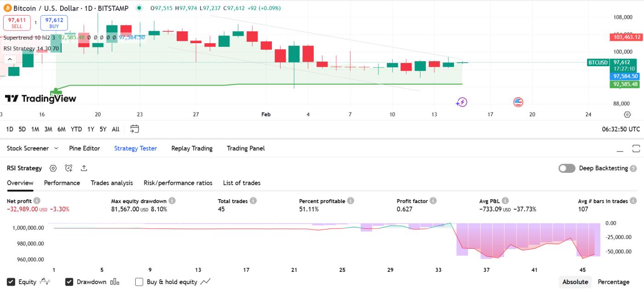Enable Deep Backtesting
The width and height of the screenshot is (644, 292).
click(x=567, y=168)
